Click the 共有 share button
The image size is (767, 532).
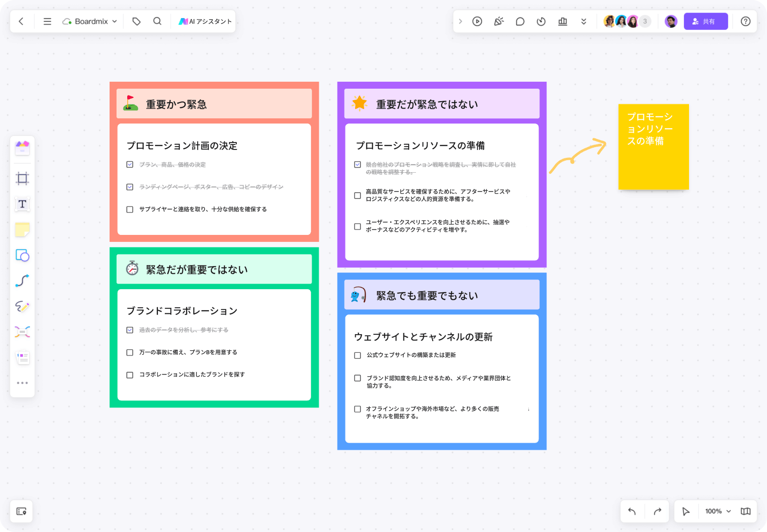[x=706, y=21]
